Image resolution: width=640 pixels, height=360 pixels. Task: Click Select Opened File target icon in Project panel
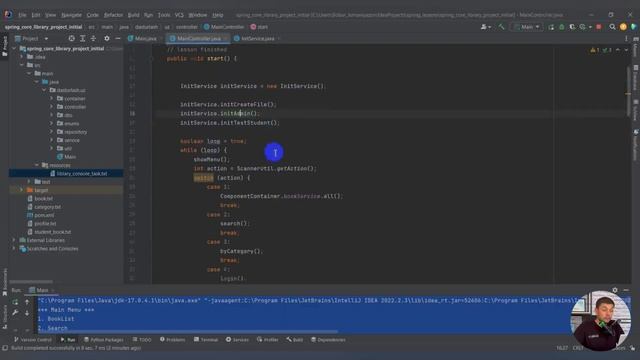pos(71,38)
